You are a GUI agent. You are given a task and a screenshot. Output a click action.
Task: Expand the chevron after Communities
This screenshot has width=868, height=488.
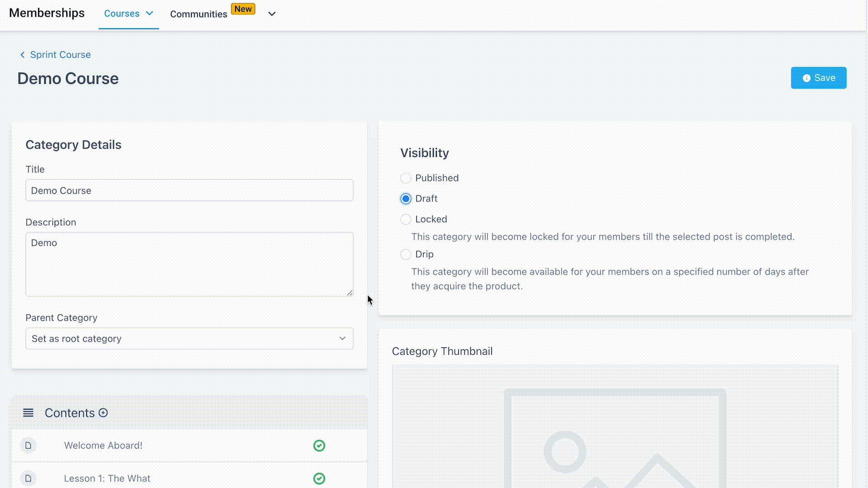coord(272,14)
